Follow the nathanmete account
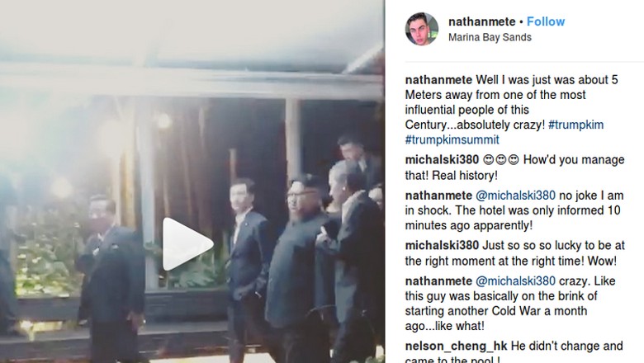Screen dimensions: 644x363 pos(546,21)
